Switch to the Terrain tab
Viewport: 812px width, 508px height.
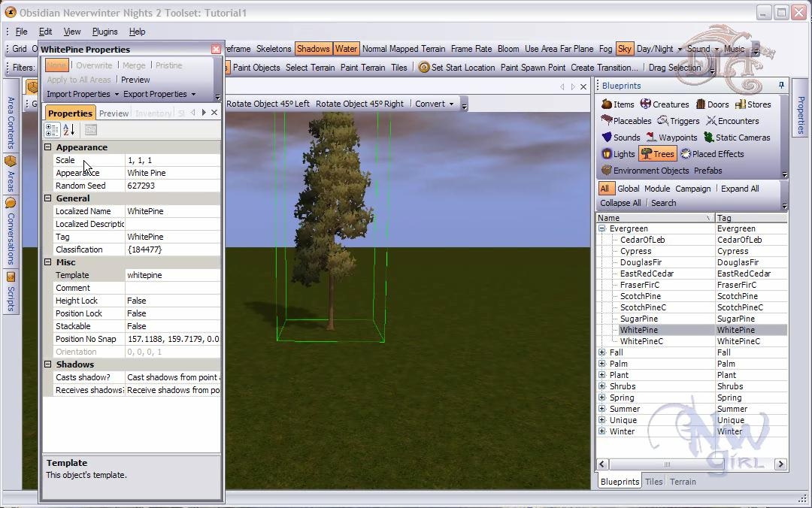tap(683, 482)
